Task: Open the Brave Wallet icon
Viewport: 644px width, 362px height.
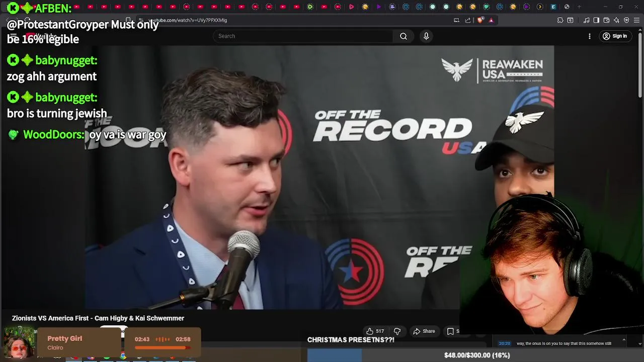Action: click(x=606, y=20)
